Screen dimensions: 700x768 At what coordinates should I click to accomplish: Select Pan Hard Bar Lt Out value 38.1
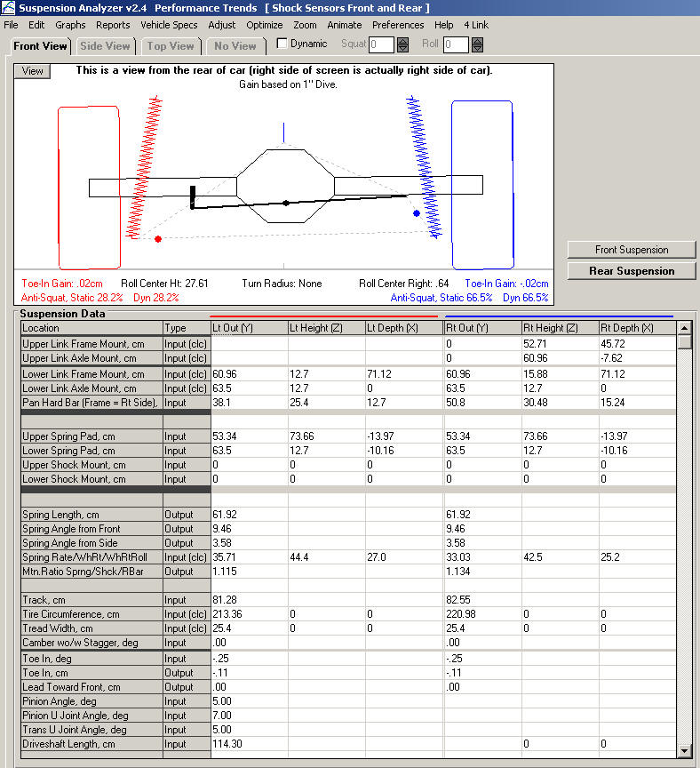[249, 403]
